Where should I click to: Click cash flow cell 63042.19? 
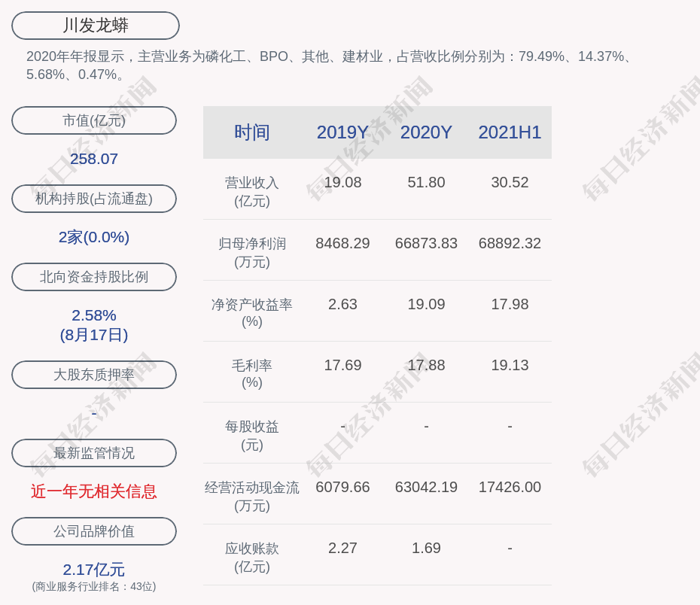pyautogui.click(x=426, y=487)
